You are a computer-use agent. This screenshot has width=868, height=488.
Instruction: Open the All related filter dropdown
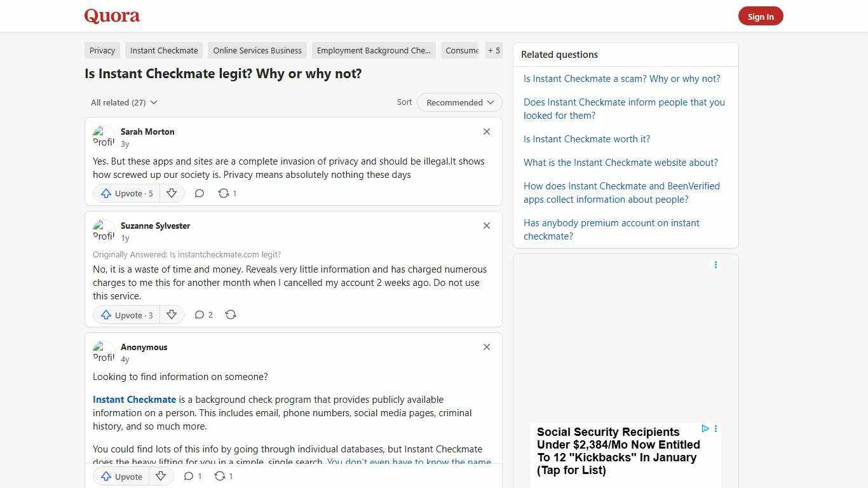123,102
